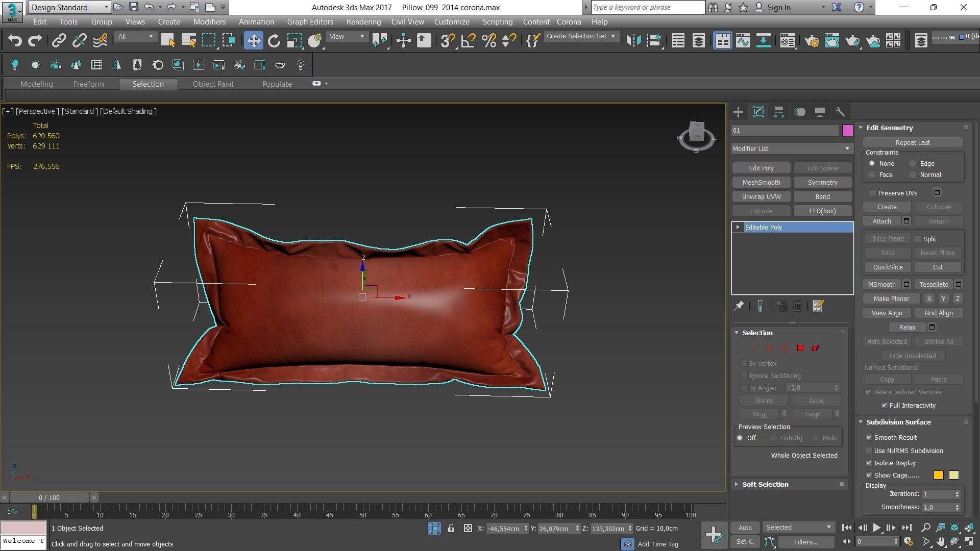Open the Modifiers menu
The image size is (980, 551).
click(x=209, y=22)
